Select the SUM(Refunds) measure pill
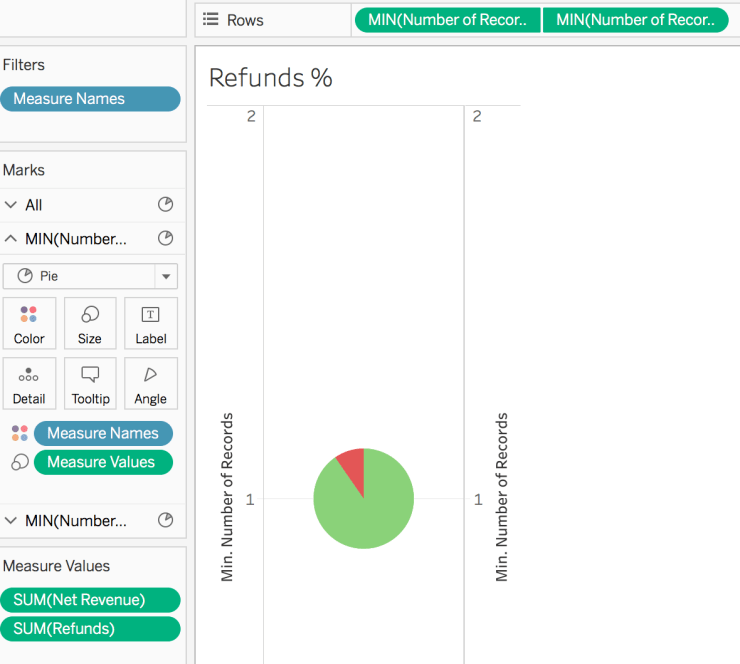The height and width of the screenshot is (664, 740). 90,629
